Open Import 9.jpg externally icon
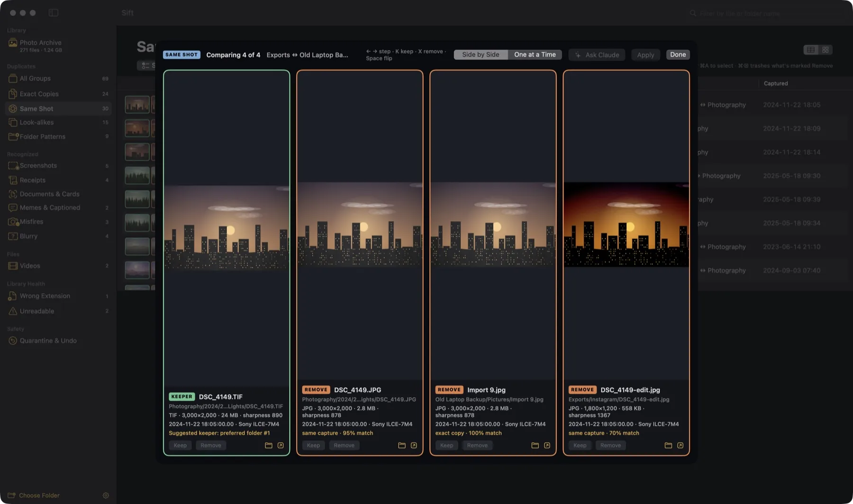Screen dimensions: 853x504 (547, 445)
